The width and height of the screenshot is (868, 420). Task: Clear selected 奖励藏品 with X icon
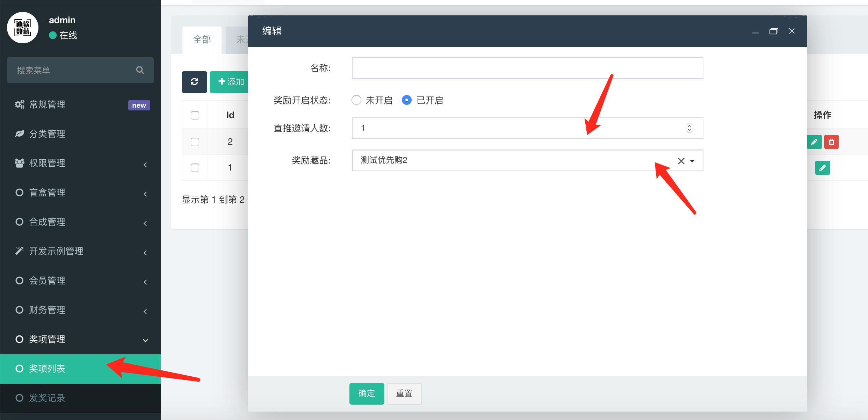tap(681, 161)
